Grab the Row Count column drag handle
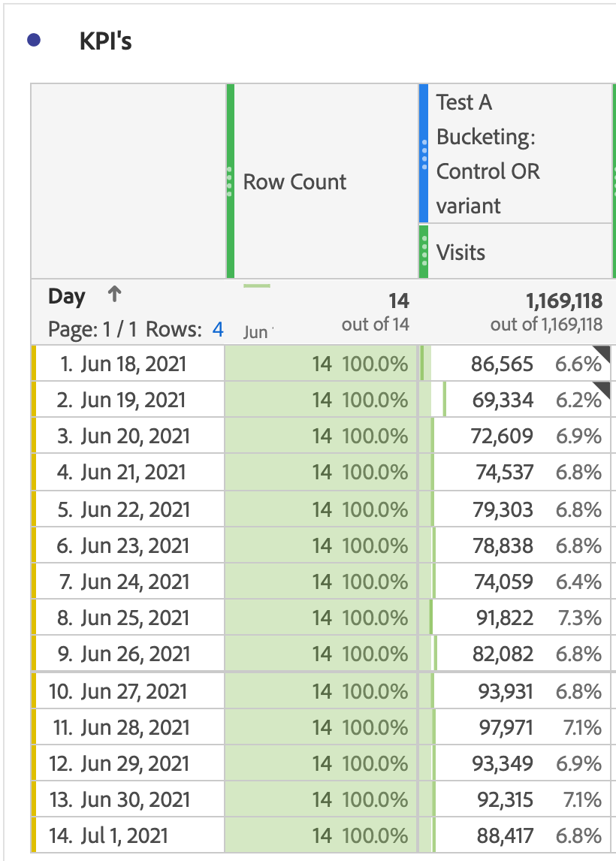 point(229,181)
